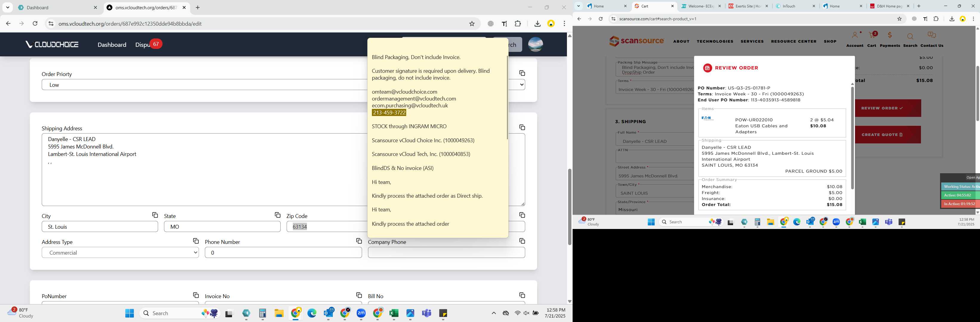Click copy icon next to State field
980x322 pixels.
pyautogui.click(x=277, y=215)
